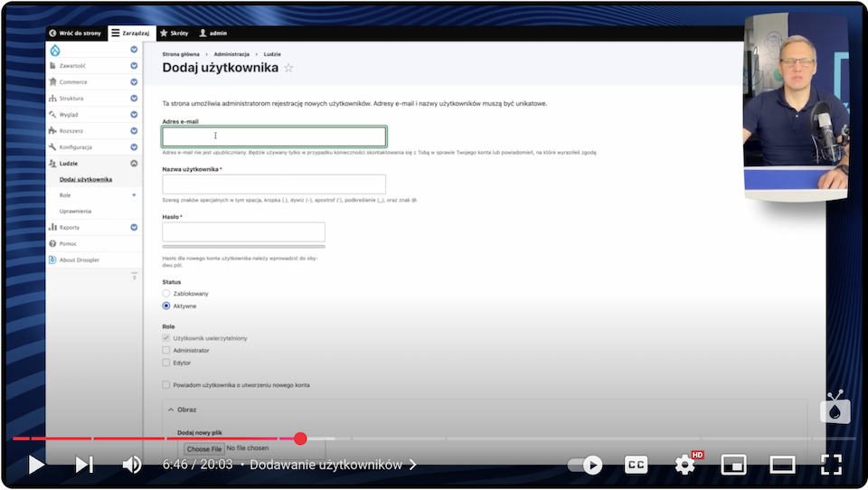
Task: Expand the Drupal logo menu arrow
Action: [x=134, y=50]
